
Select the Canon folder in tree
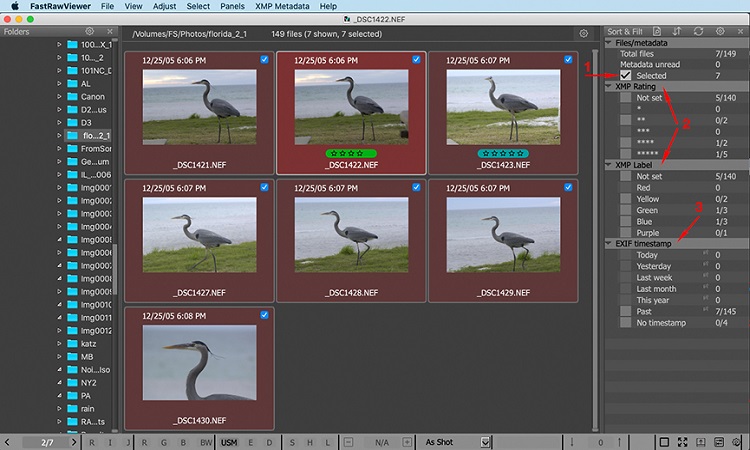click(93, 97)
